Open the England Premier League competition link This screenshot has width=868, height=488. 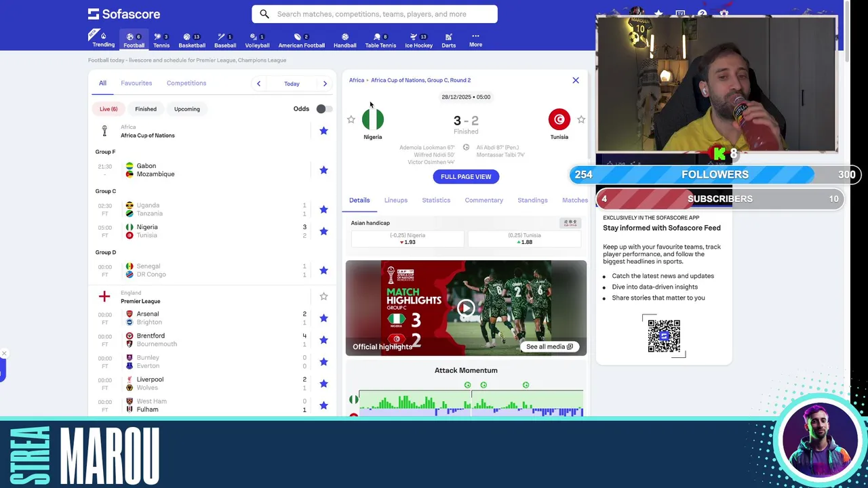pos(140,301)
